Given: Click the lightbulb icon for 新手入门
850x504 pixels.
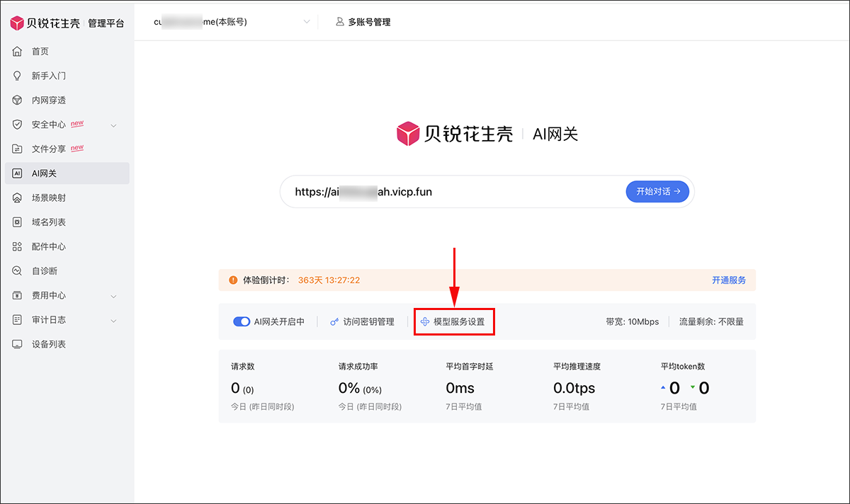Looking at the screenshot, I should coord(18,76).
